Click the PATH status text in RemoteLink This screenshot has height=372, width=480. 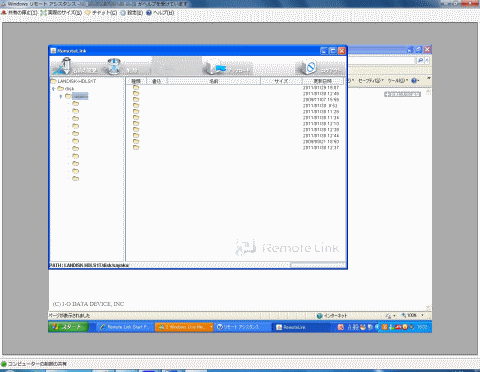89,265
